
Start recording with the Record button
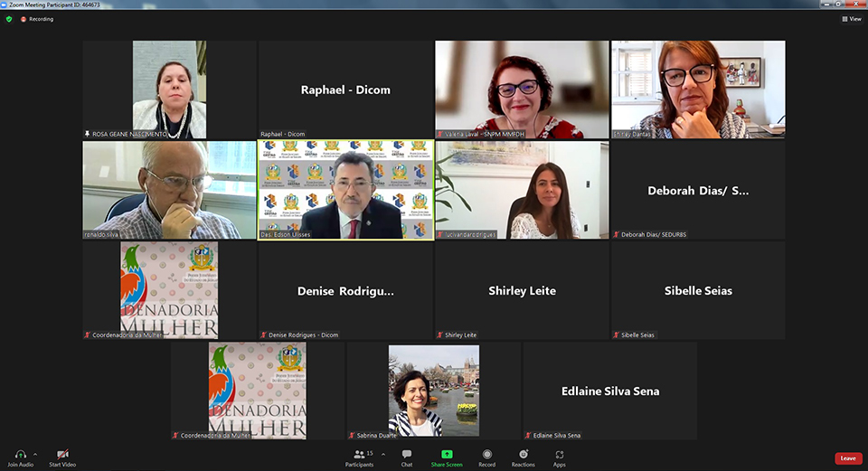click(x=487, y=455)
